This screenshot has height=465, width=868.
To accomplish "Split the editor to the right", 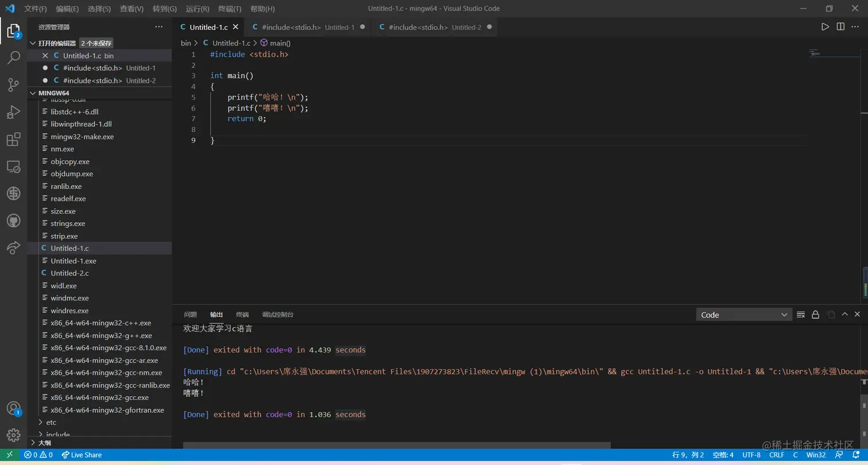I will coord(840,27).
